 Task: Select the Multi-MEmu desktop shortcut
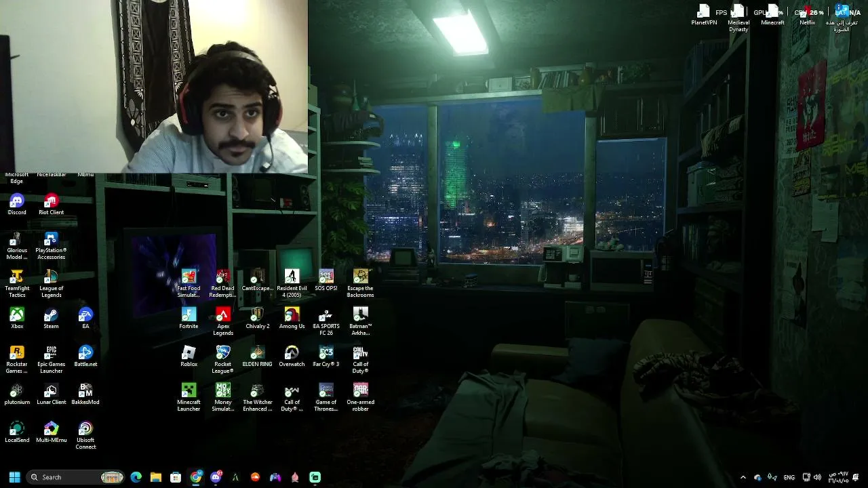pyautogui.click(x=51, y=432)
